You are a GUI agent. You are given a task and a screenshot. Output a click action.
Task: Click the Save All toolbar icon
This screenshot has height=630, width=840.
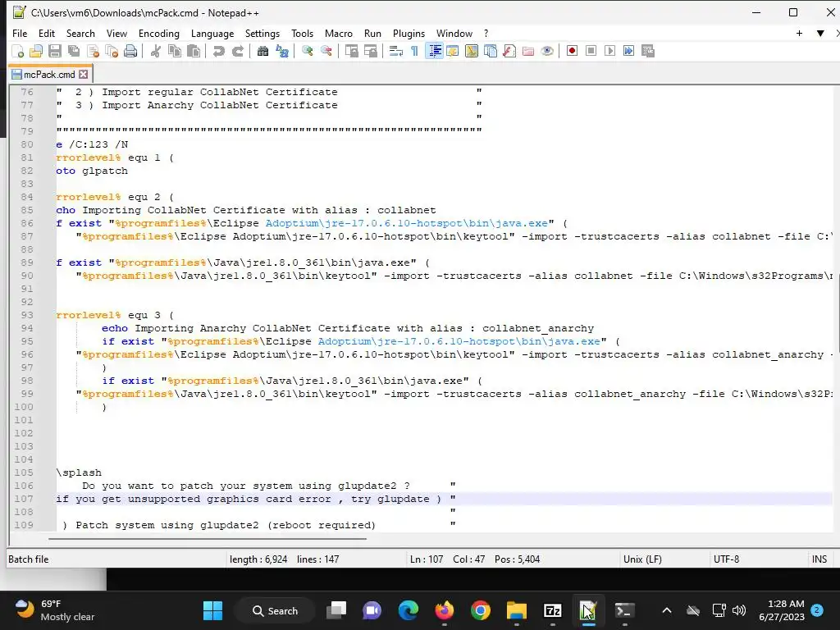click(x=73, y=51)
